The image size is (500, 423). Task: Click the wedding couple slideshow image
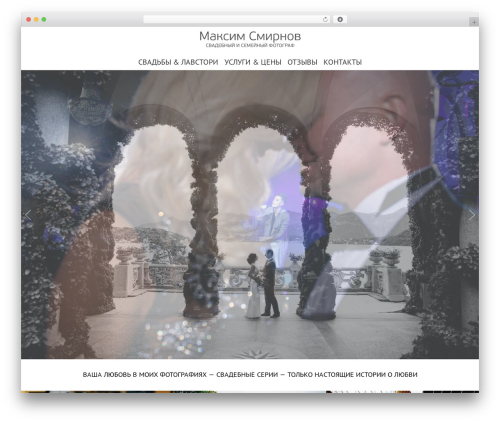[250, 214]
